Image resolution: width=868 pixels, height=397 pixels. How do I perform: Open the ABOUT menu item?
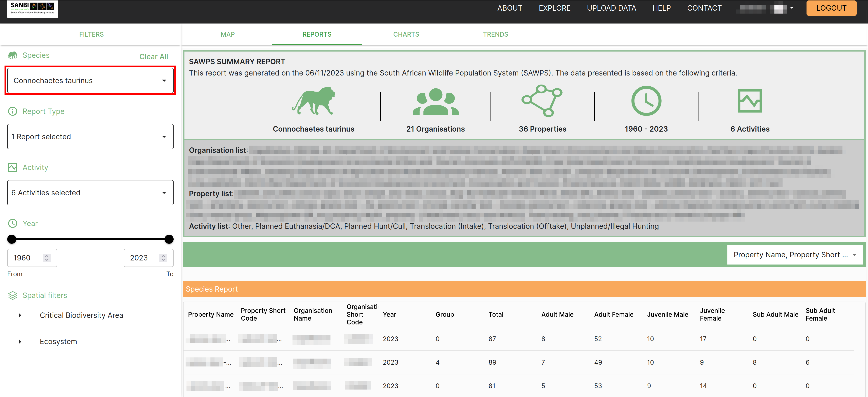pyautogui.click(x=509, y=8)
